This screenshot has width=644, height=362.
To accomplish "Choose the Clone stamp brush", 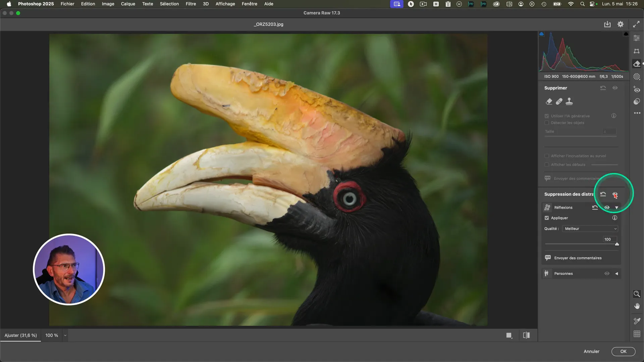I will (x=569, y=101).
